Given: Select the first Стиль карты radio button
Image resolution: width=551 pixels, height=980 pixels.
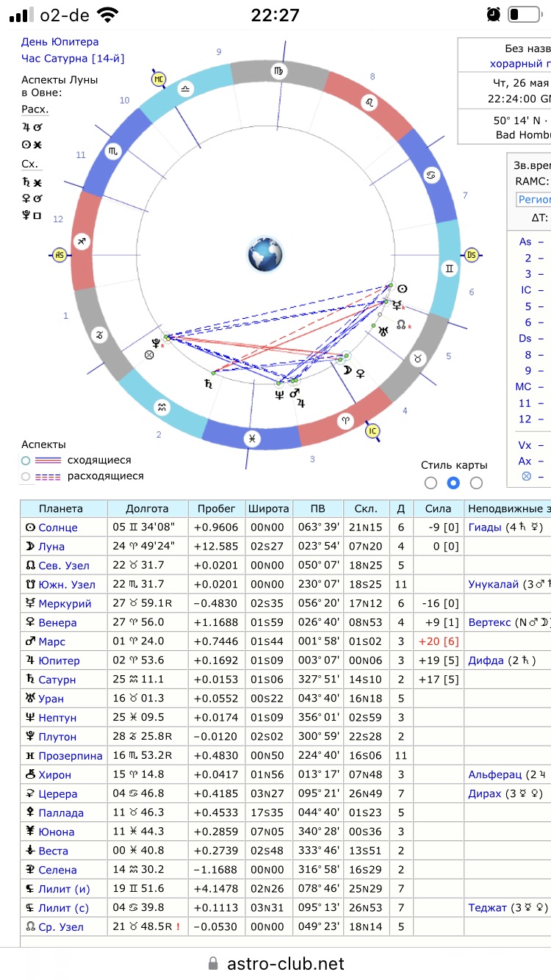Looking at the screenshot, I should [431, 483].
